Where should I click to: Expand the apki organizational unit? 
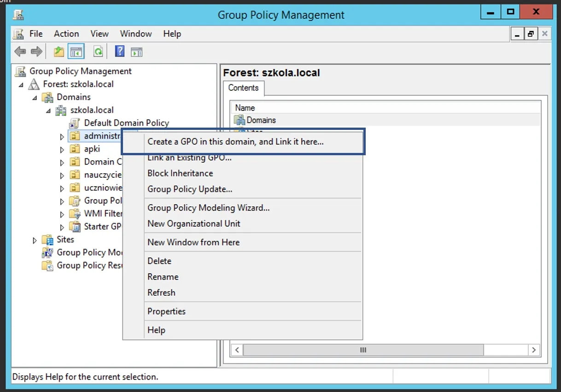(62, 150)
